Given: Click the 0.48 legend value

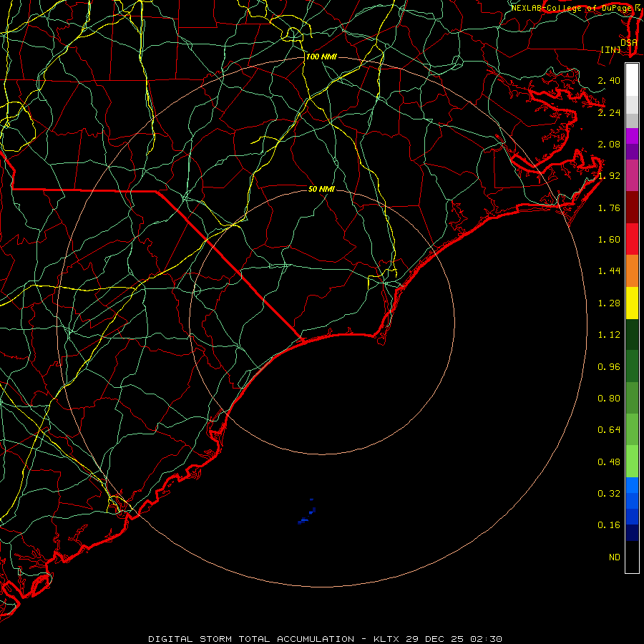Looking at the screenshot, I should click(x=609, y=462).
